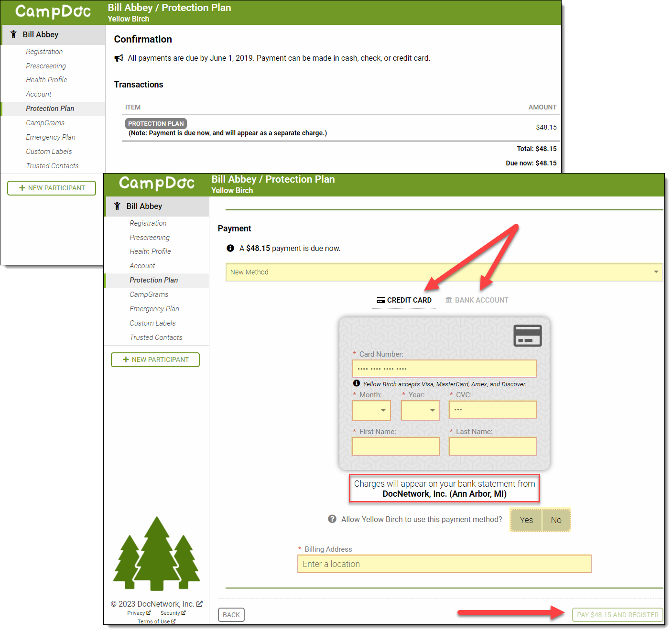Select Yes to allow payment method use
The height and width of the screenshot is (632, 672).
(x=526, y=520)
